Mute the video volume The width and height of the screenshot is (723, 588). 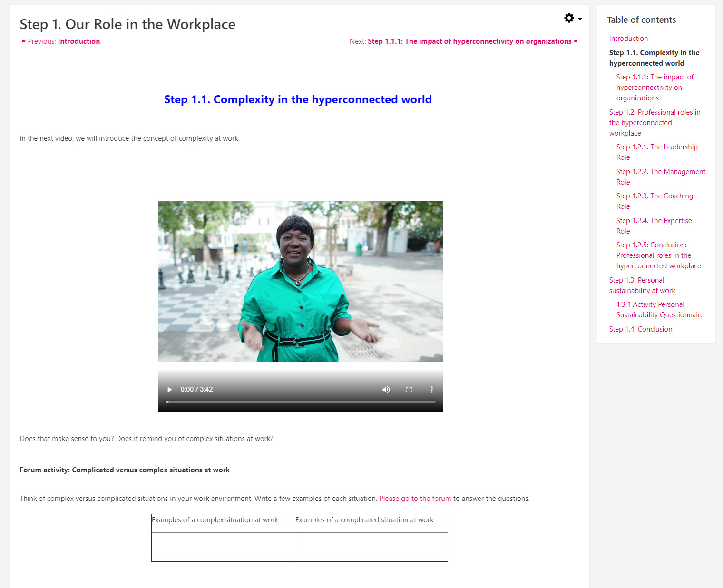[386, 390]
